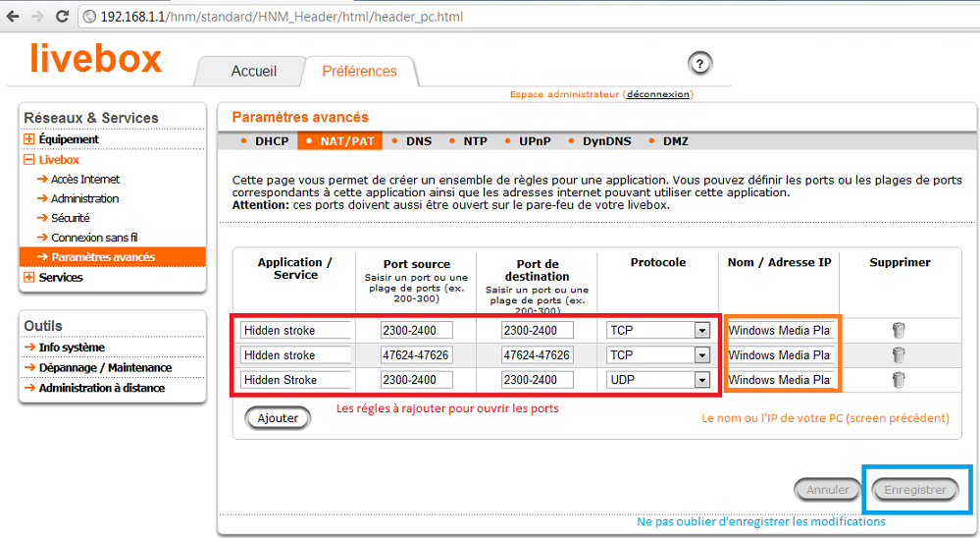Click the first row's Windows Media Player IP field
980x538 pixels.
click(x=781, y=330)
